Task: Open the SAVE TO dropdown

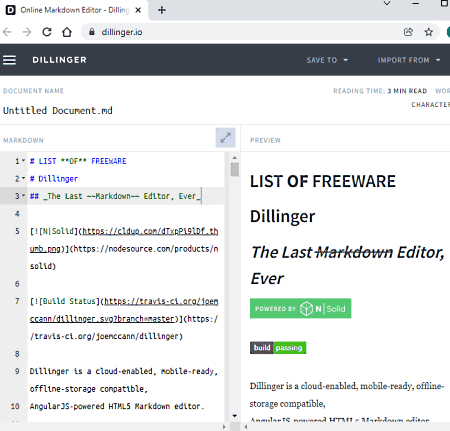Action: (x=327, y=60)
